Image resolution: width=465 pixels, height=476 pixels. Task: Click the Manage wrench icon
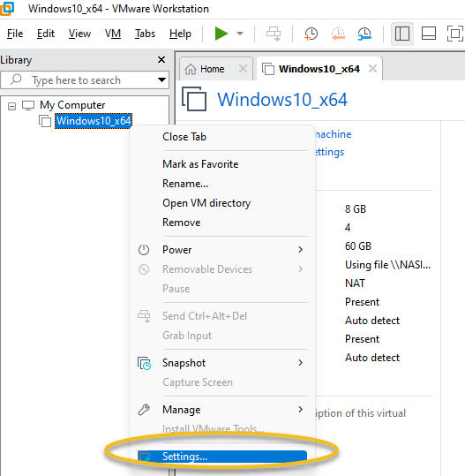coord(144,410)
